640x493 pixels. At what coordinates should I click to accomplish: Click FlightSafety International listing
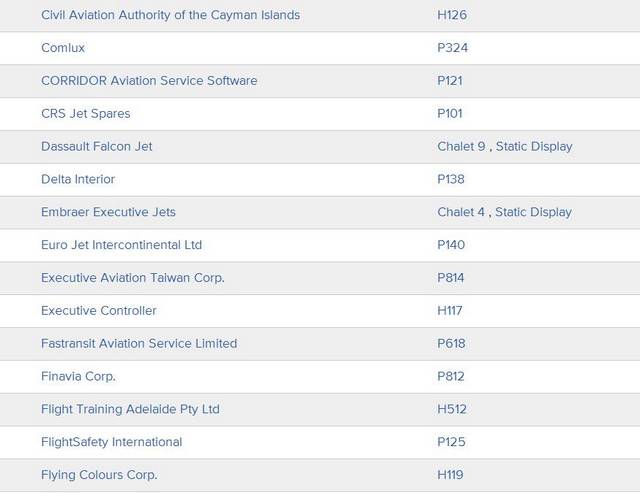pyautogui.click(x=111, y=443)
